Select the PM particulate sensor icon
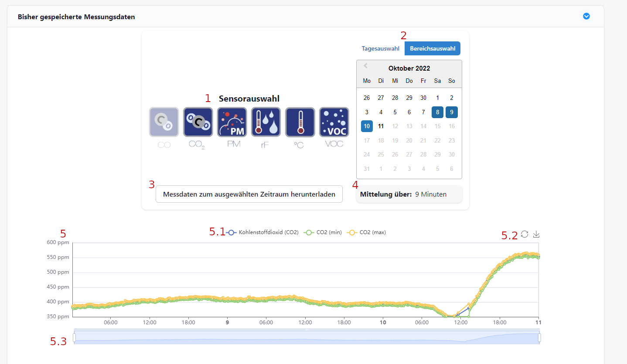This screenshot has width=627, height=364. (232, 122)
